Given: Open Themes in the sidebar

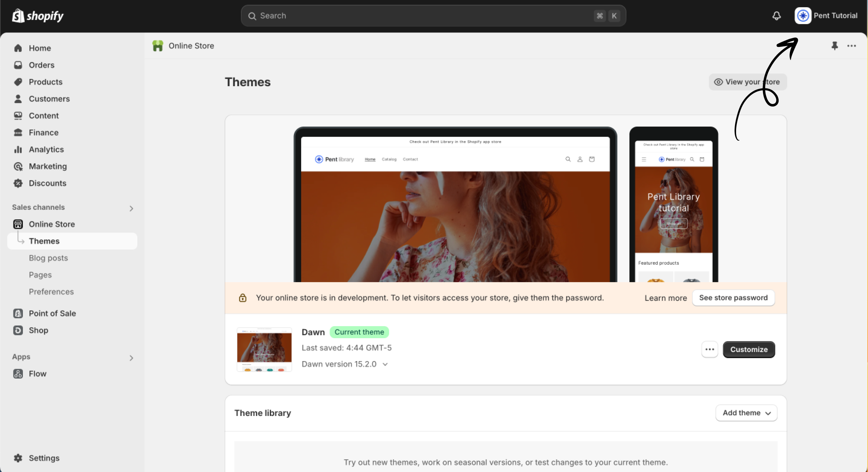Looking at the screenshot, I should click(72, 241).
